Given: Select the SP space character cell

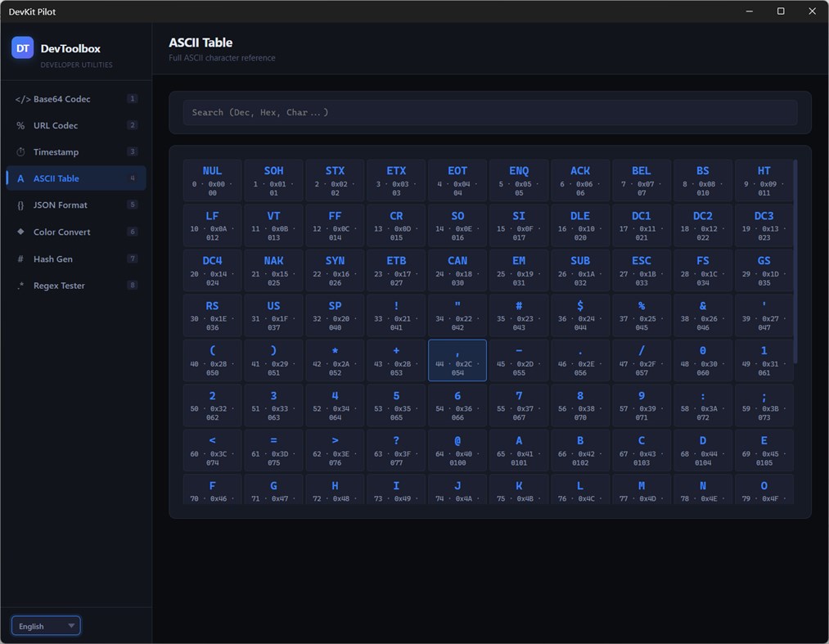Looking at the screenshot, I should [336, 315].
